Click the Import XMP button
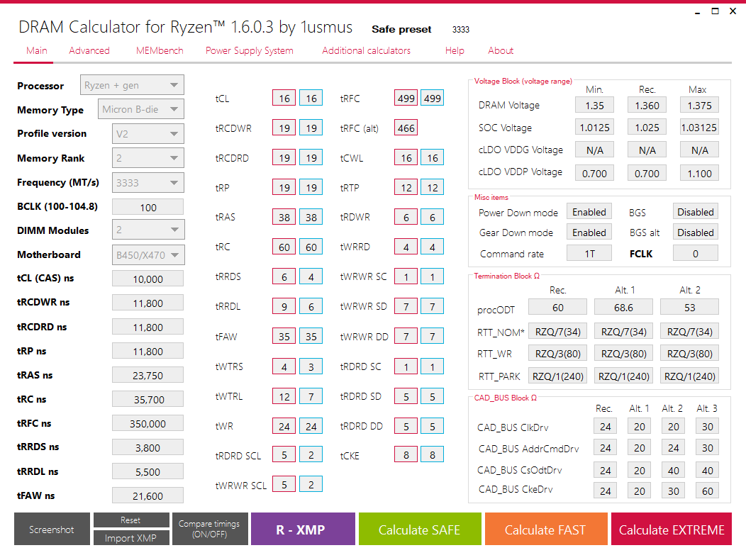 [x=131, y=537]
